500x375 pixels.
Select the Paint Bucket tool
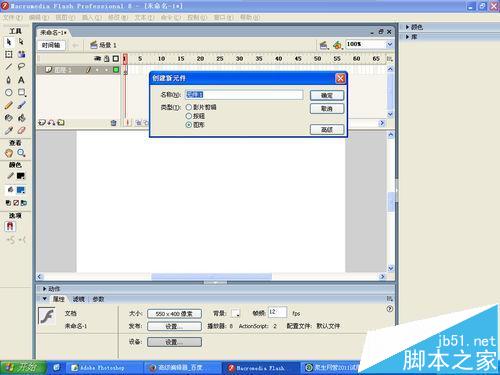point(21,118)
